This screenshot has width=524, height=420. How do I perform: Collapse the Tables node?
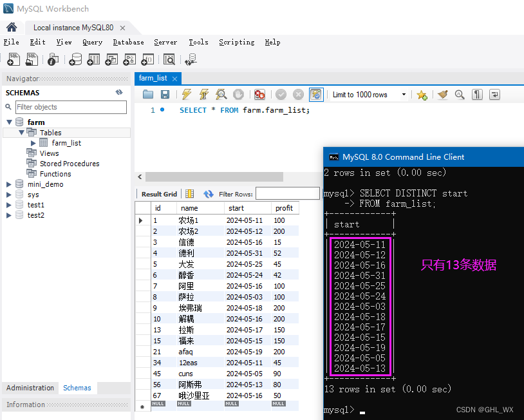(21, 133)
